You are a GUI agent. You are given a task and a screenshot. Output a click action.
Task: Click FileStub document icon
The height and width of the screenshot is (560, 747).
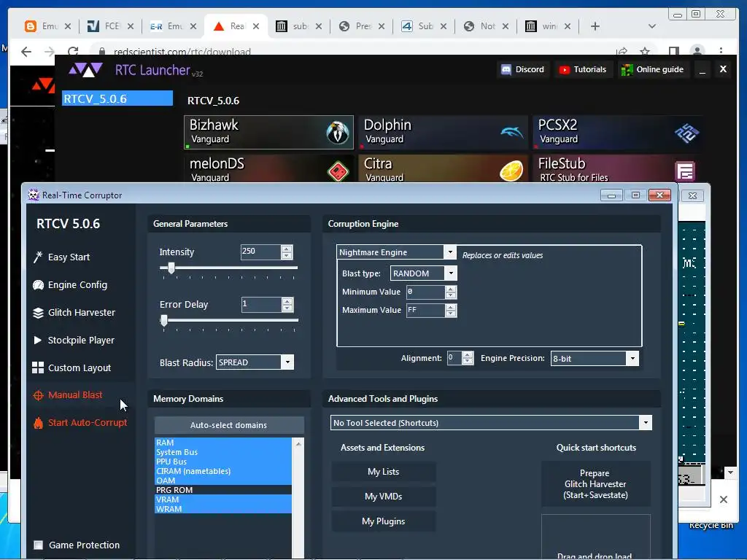click(685, 171)
